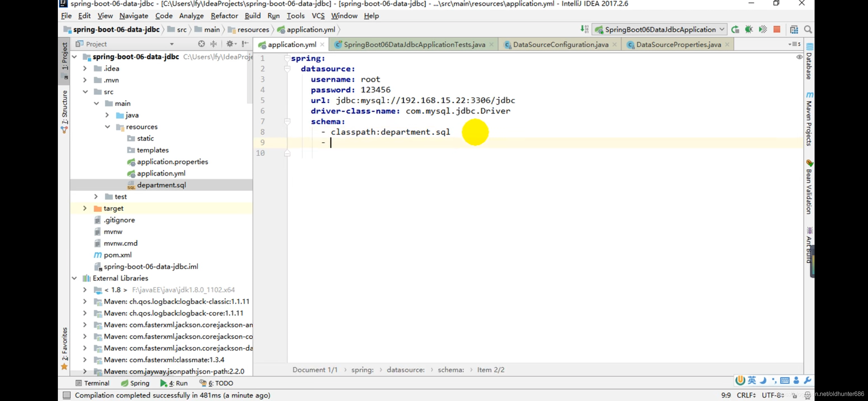Click the Search Everywhere magnifier icon
868x401 pixels.
click(x=808, y=30)
